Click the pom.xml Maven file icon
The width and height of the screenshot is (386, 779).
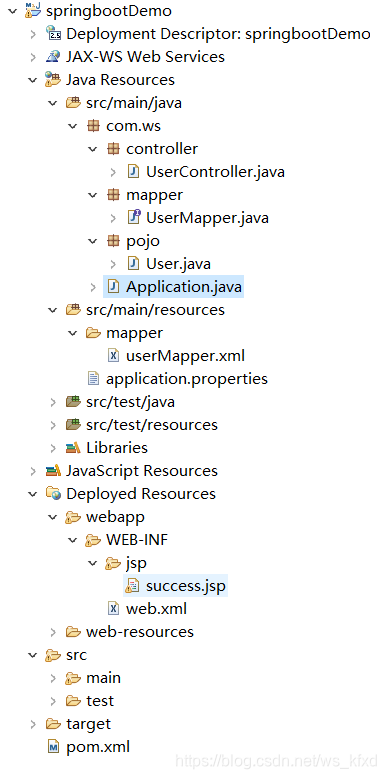click(53, 746)
